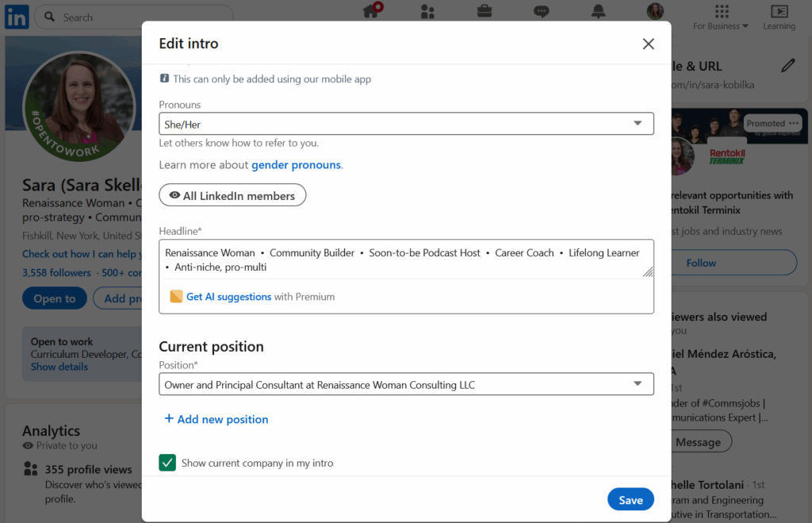Open the Messaging icon
This screenshot has height=523, width=812.
pos(541,11)
